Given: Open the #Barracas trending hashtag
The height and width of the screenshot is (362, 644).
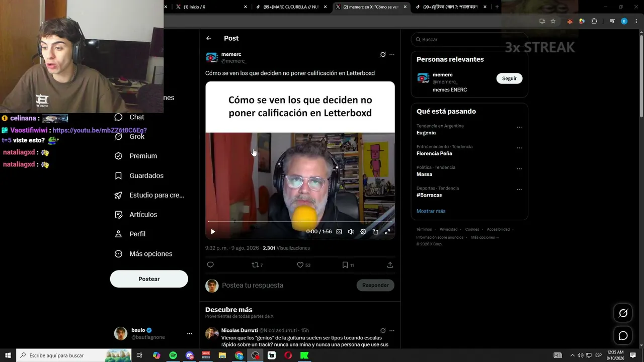Looking at the screenshot, I should (429, 195).
